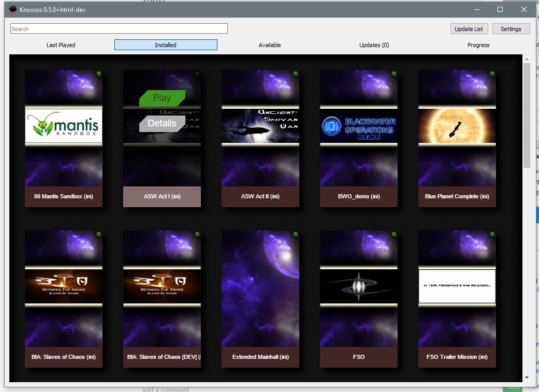Click green check badge on BtA: Slaves of Chaos (ini)

[99, 234]
